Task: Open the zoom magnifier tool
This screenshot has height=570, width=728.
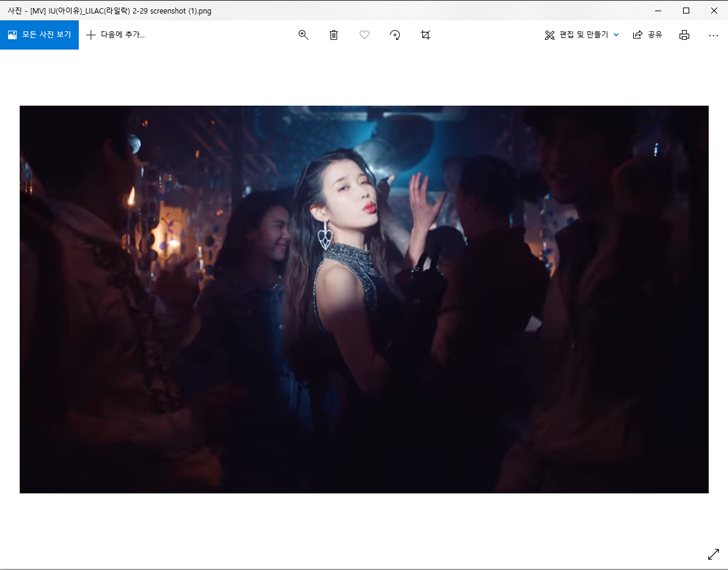Action: pyautogui.click(x=303, y=35)
